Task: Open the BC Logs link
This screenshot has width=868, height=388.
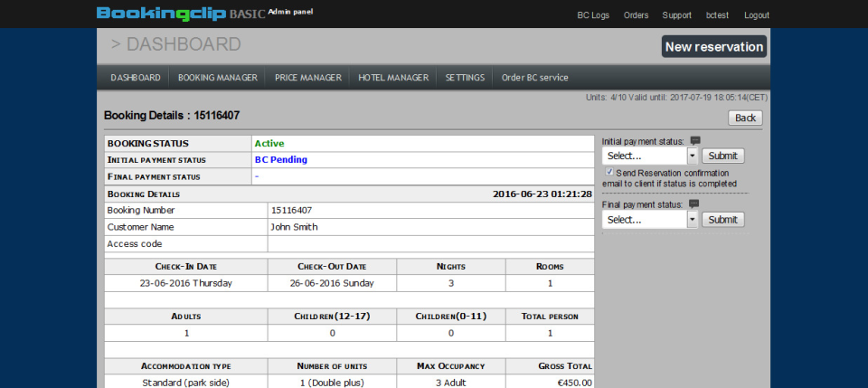Action: click(x=593, y=15)
